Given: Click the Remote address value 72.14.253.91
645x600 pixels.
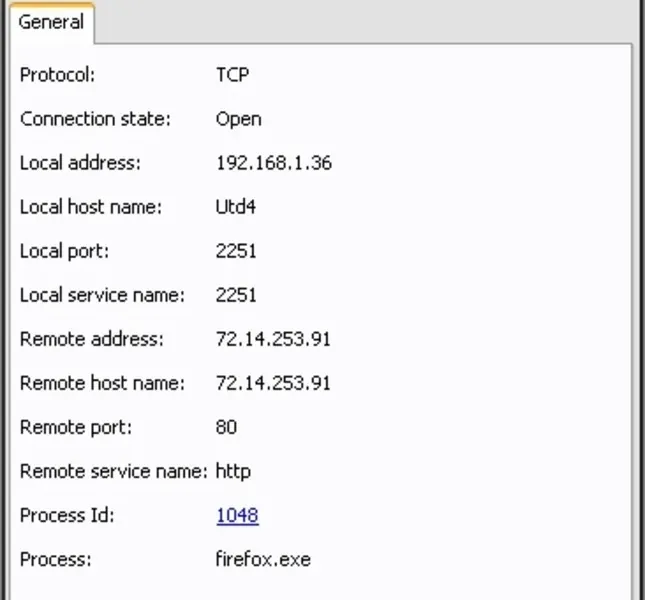Looking at the screenshot, I should coord(273,339).
